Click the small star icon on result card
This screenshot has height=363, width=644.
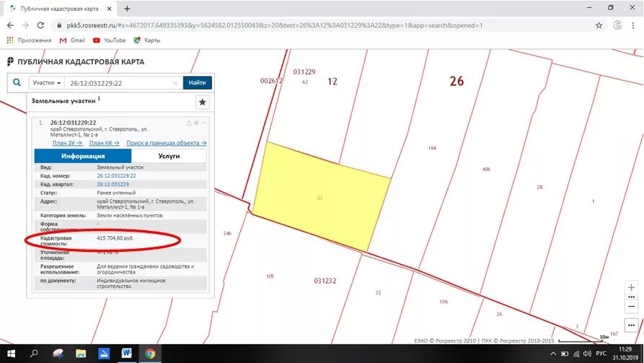point(196,123)
